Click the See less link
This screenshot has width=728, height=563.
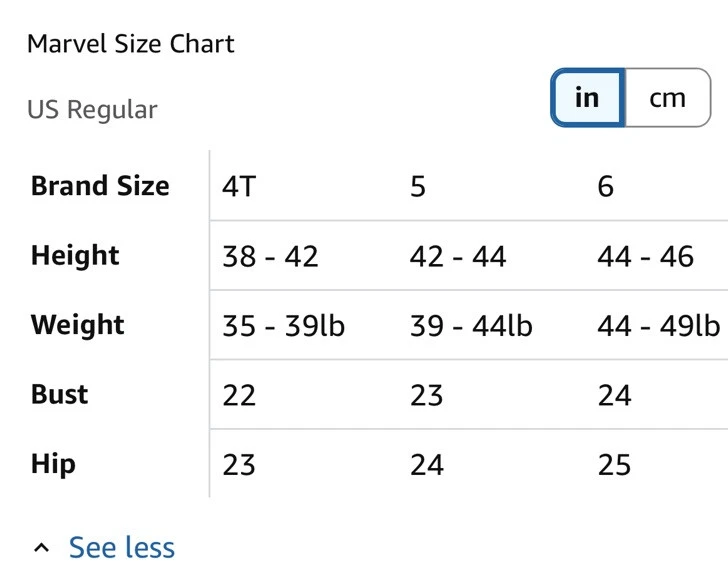pos(121,548)
